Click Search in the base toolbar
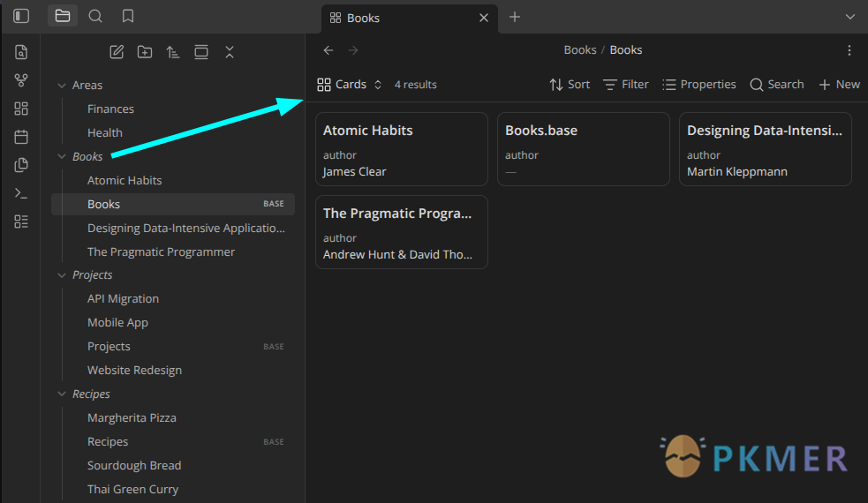This screenshot has width=868, height=503. point(777,85)
